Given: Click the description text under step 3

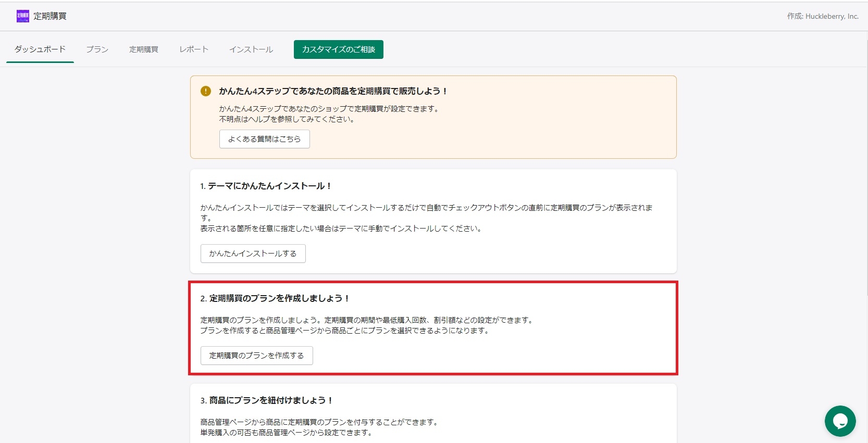Looking at the screenshot, I should point(319,427).
